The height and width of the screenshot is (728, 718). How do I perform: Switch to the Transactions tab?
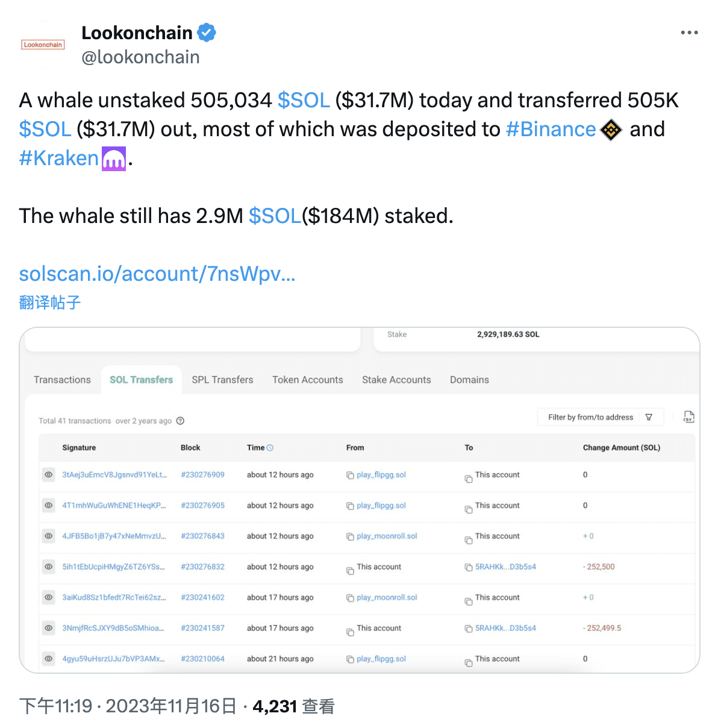pos(62,380)
